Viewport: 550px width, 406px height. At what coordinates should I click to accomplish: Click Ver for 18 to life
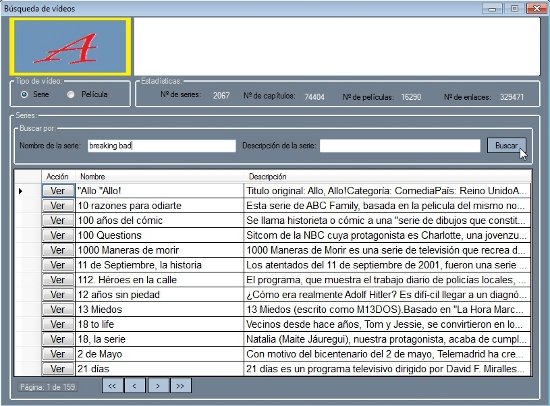(58, 324)
